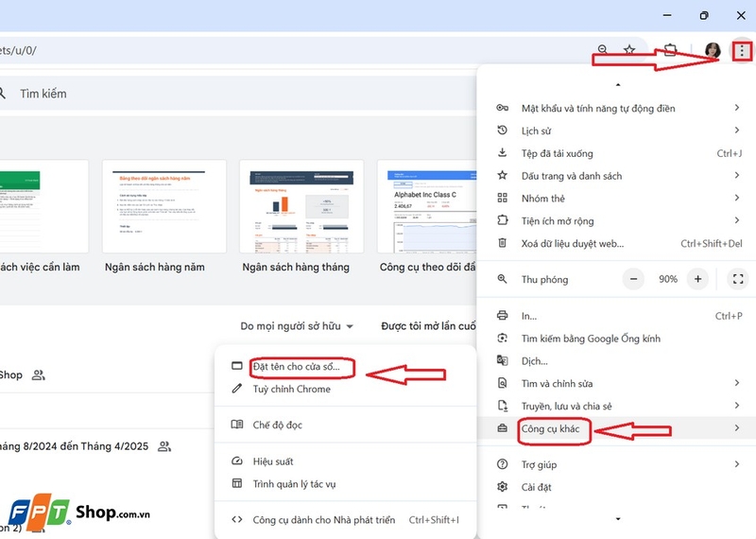
Task: Click the cast/save icon beside Truyền, lưu và chia sẻ
Action: point(503,406)
